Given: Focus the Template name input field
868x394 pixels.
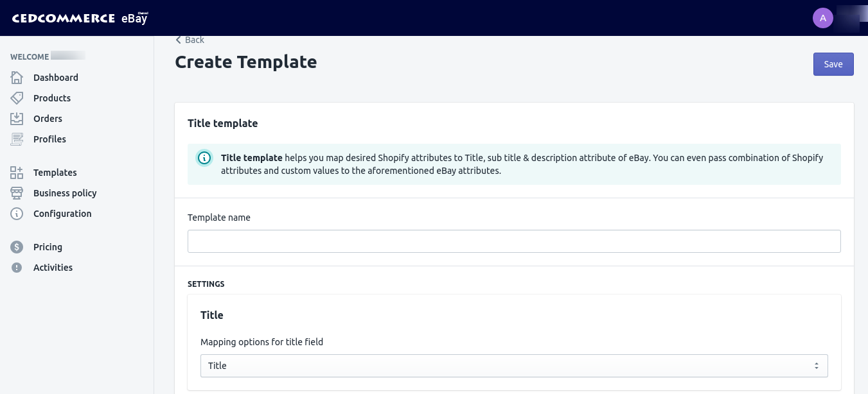Looking at the screenshot, I should coord(514,241).
